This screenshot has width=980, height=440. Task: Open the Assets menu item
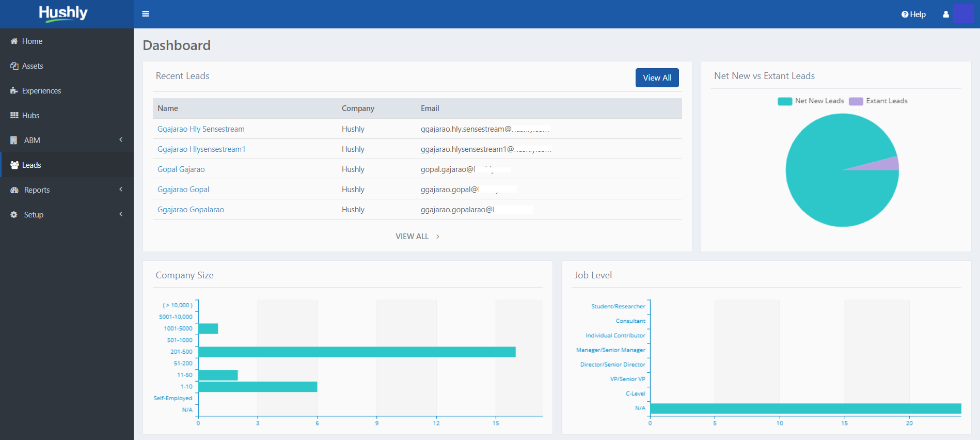[x=67, y=66]
